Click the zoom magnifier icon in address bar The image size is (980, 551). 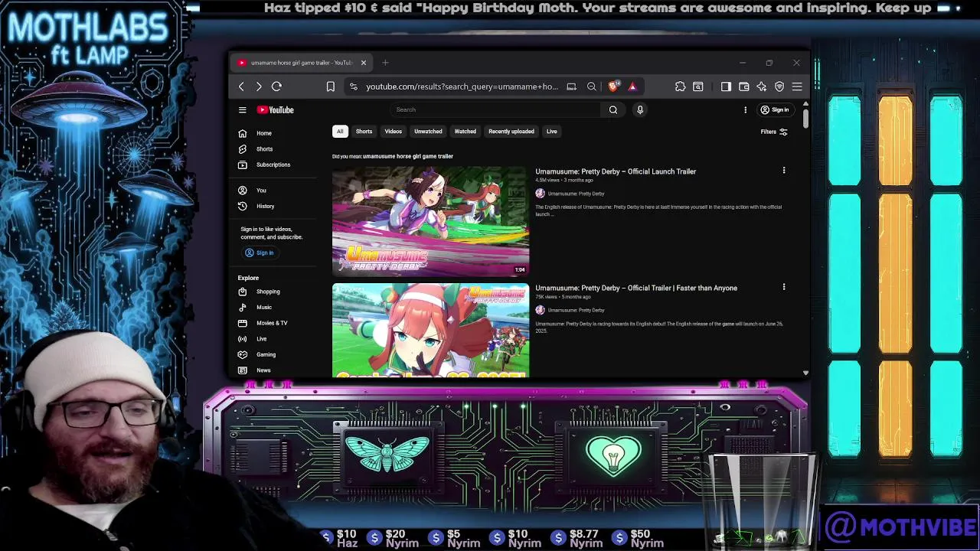click(x=592, y=86)
